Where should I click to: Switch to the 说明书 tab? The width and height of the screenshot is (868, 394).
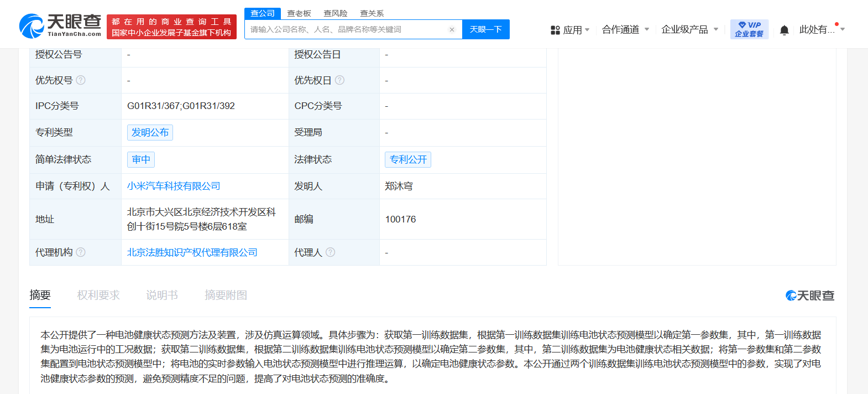162,295
